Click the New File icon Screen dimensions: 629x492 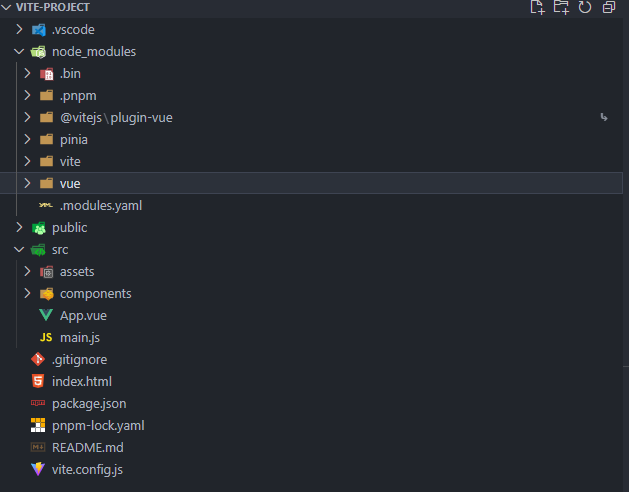(537, 7)
